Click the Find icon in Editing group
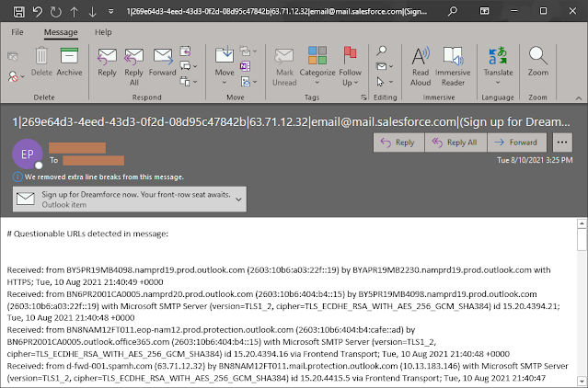The width and height of the screenshot is (588, 388). pos(381,51)
